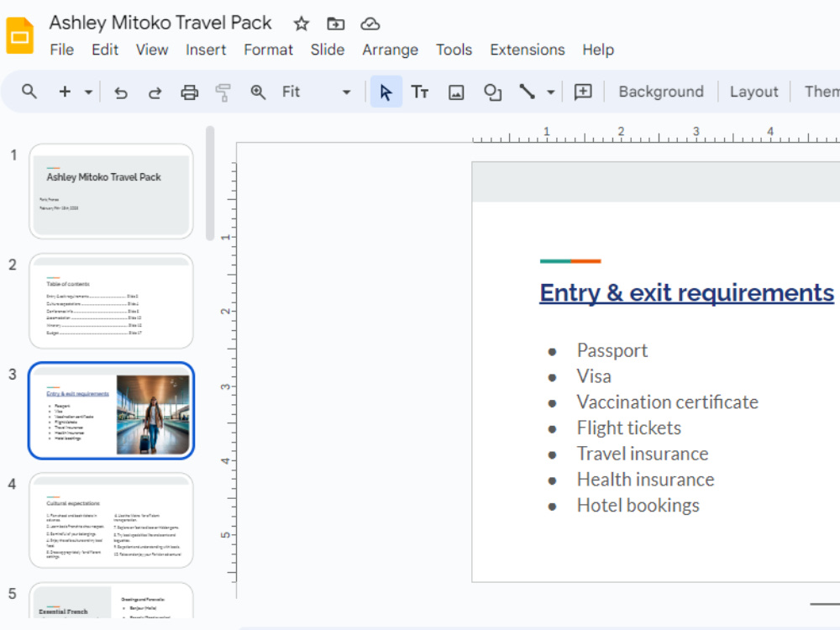Open the Google Slides home icon

(x=20, y=36)
